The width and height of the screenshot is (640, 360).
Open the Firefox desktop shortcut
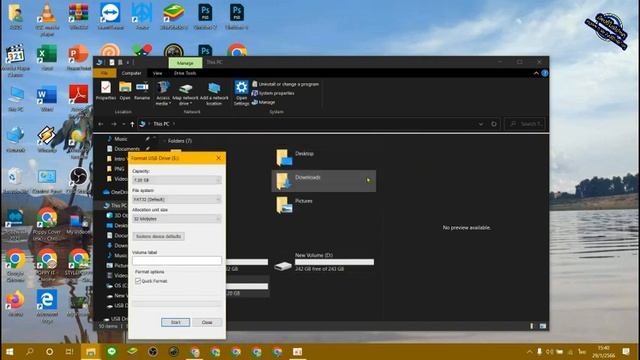15,304
